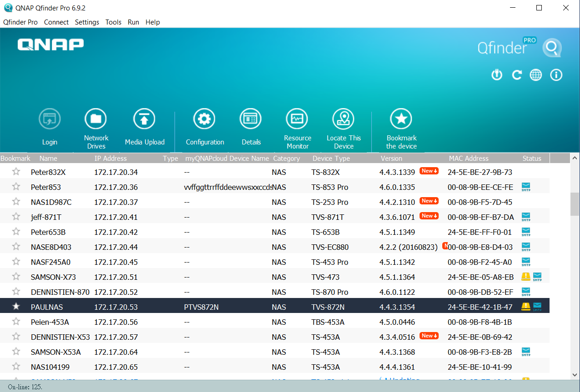Toggle bookmark star for Peter853
This screenshot has width=580, height=392.
(16, 187)
